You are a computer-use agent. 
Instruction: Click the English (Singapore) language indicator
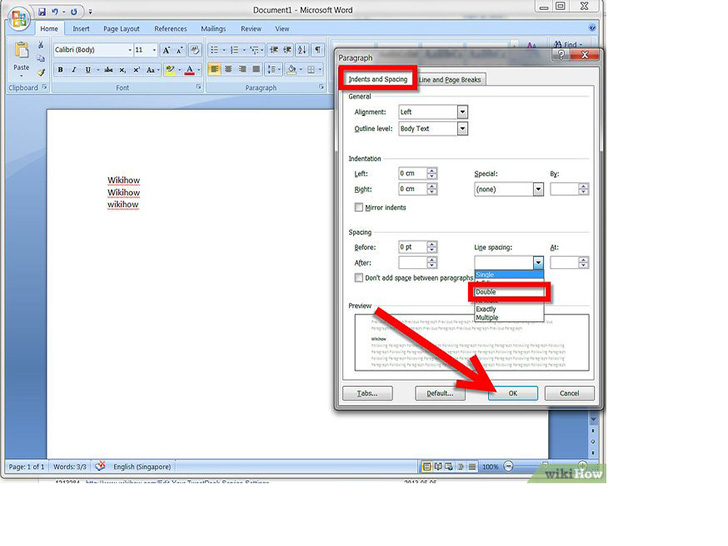[142, 467]
